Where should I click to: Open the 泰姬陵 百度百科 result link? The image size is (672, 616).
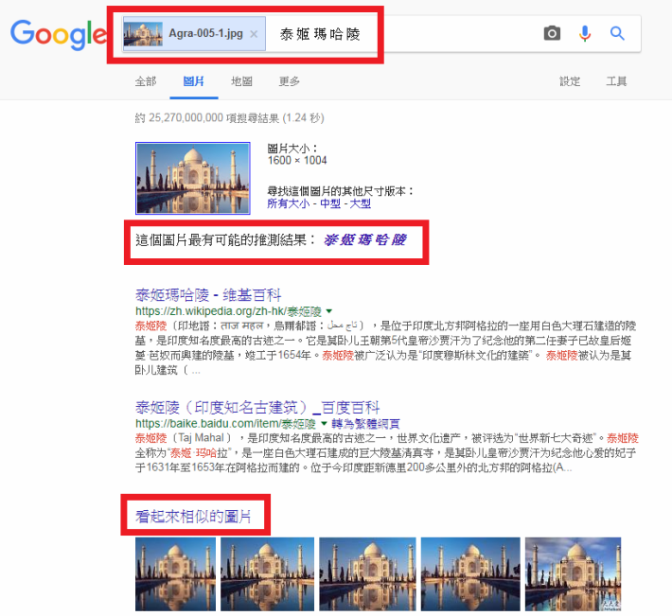click(x=257, y=407)
